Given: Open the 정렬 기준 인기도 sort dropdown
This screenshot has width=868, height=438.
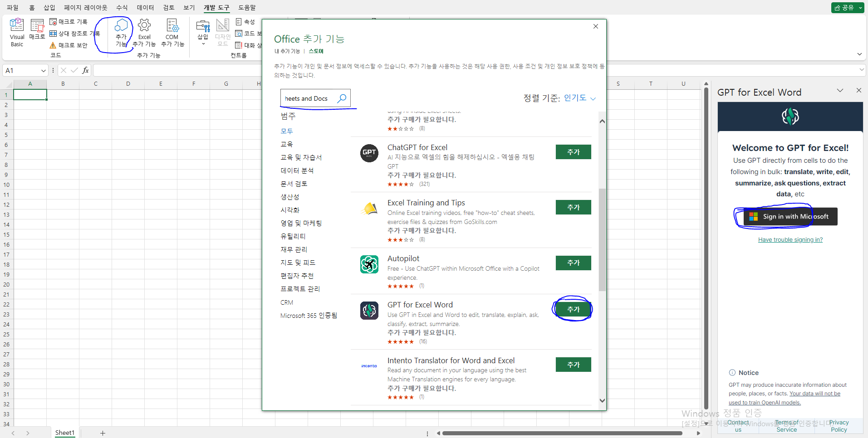Looking at the screenshot, I should pos(579,98).
